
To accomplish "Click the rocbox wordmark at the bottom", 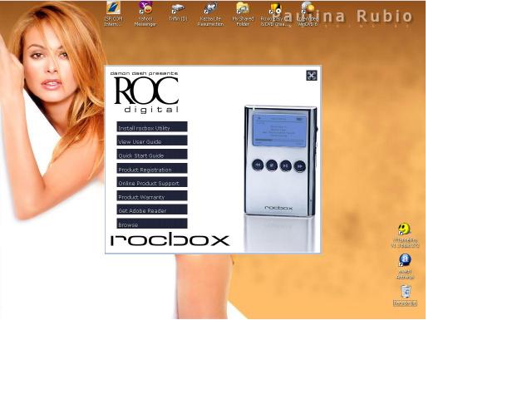I will (170, 239).
